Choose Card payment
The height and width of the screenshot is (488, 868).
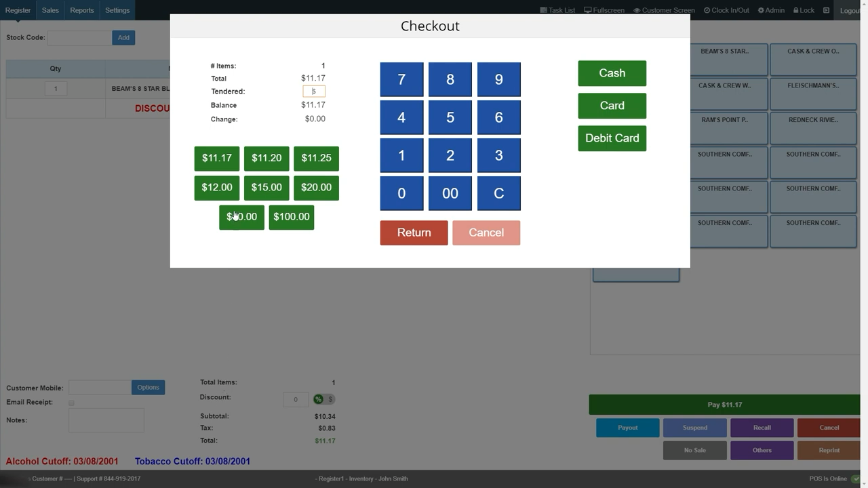click(612, 106)
